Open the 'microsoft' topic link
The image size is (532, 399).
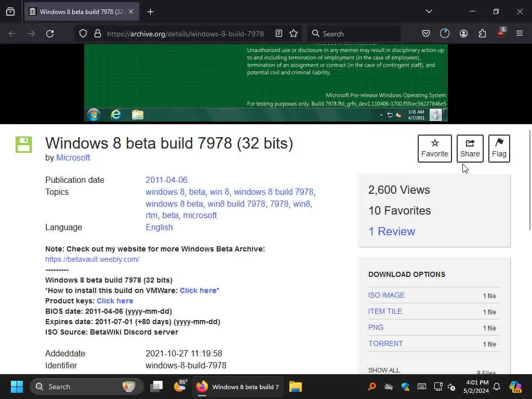200,216
